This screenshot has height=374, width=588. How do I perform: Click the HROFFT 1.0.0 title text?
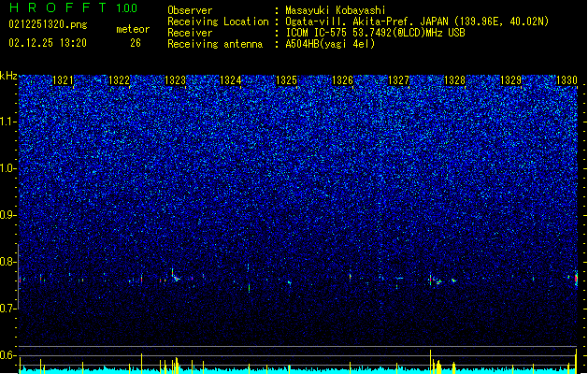pyautogui.click(x=73, y=7)
